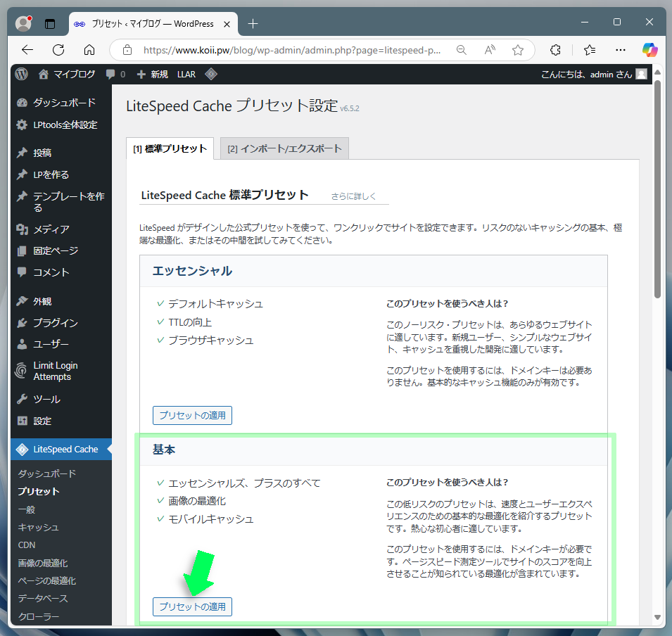Screen dimensions: 672x636
Task: Click the browser address bar URL
Action: tap(292, 50)
